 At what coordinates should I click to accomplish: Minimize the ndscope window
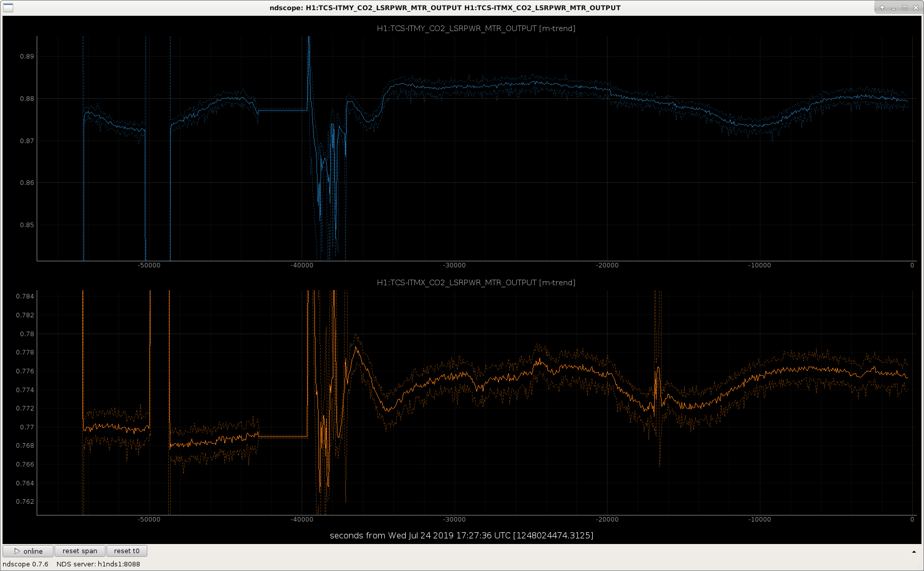click(893, 8)
